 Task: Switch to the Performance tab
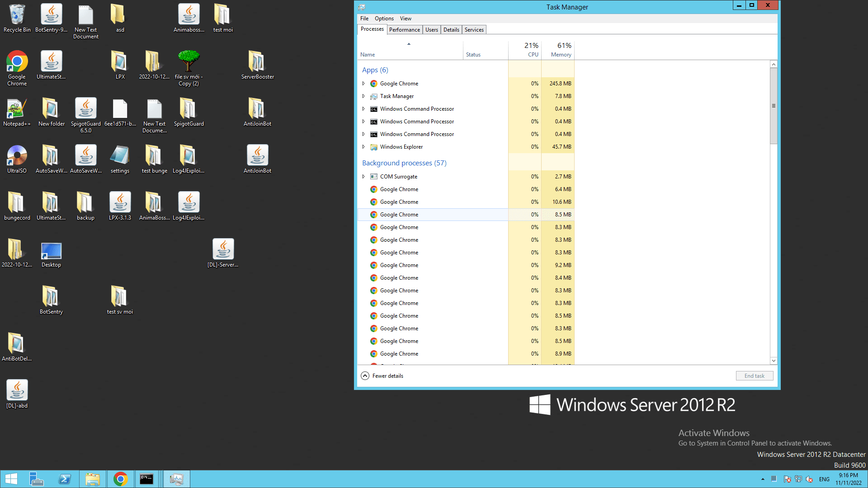click(404, 30)
